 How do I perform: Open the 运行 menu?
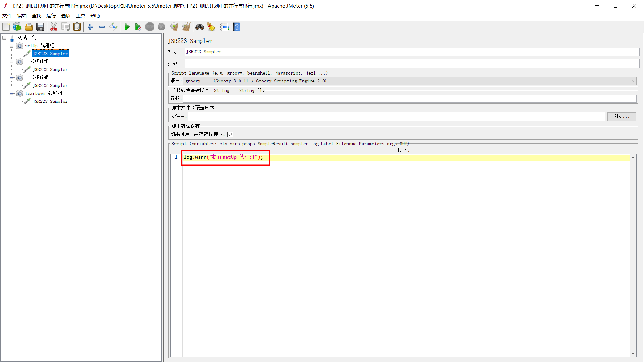pyautogui.click(x=51, y=16)
